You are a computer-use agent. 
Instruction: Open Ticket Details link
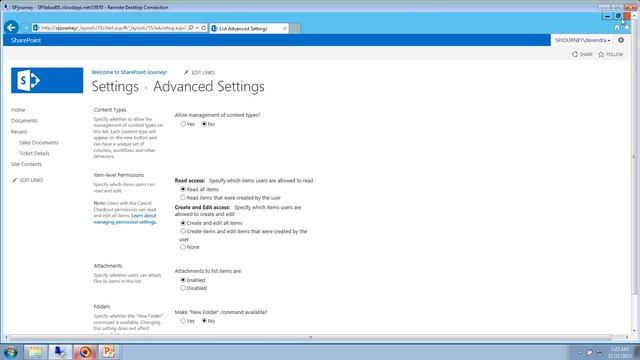click(34, 153)
